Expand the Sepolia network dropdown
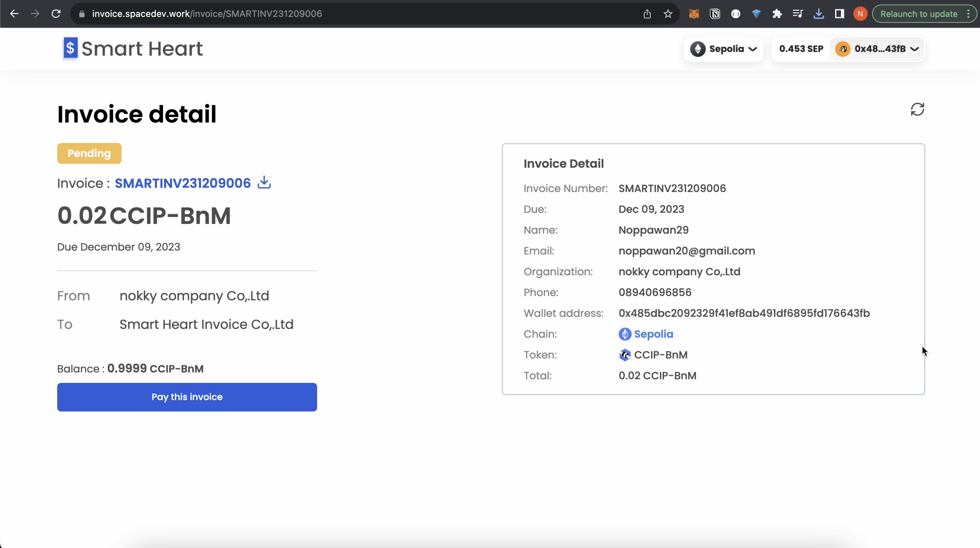 [723, 49]
